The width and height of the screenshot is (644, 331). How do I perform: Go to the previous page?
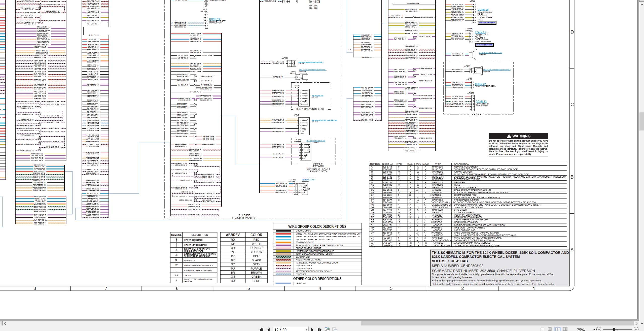point(269,329)
